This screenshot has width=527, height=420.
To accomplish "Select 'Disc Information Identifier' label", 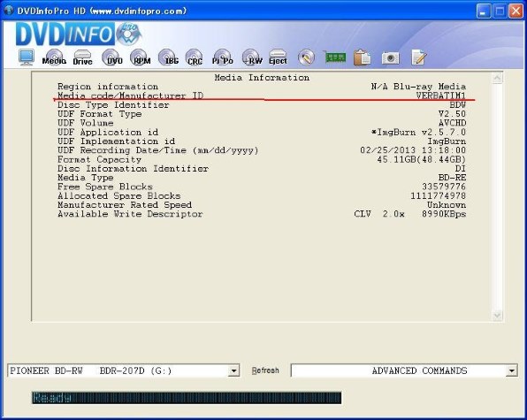I will [x=134, y=168].
